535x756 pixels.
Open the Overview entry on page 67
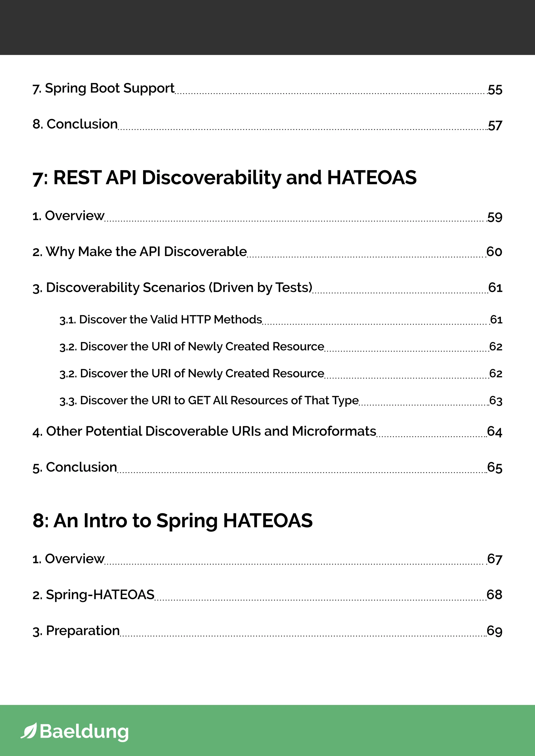tap(68, 559)
